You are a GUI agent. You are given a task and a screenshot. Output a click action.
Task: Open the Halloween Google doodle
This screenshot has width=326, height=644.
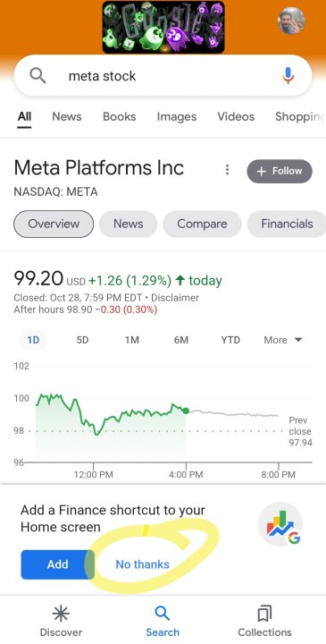163,27
